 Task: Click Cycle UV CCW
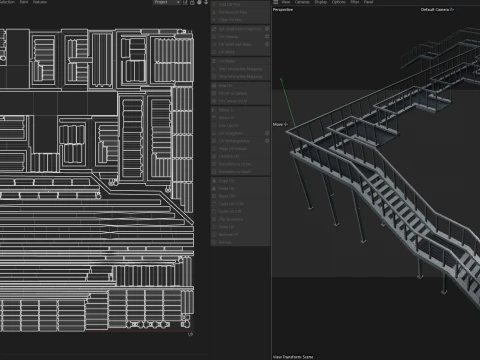[x=240, y=204]
